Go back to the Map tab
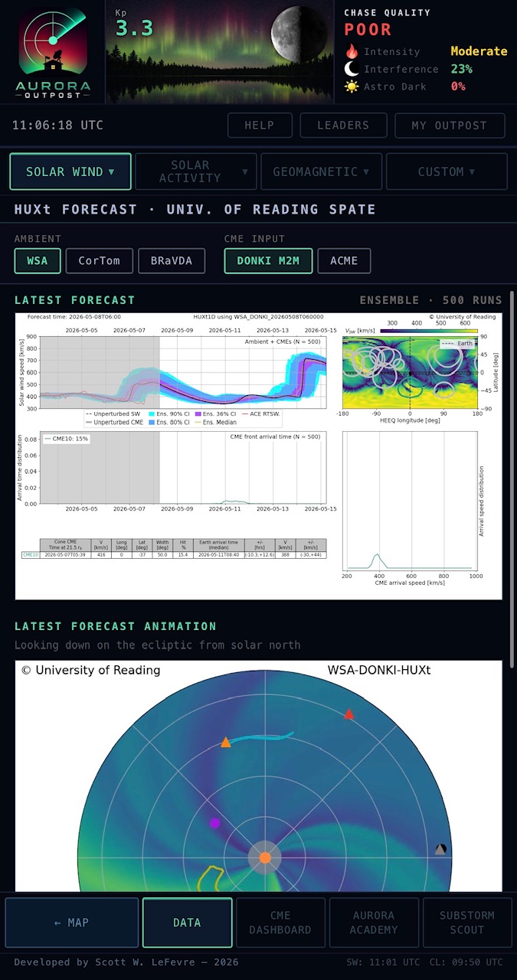The image size is (517, 980). 72,923
